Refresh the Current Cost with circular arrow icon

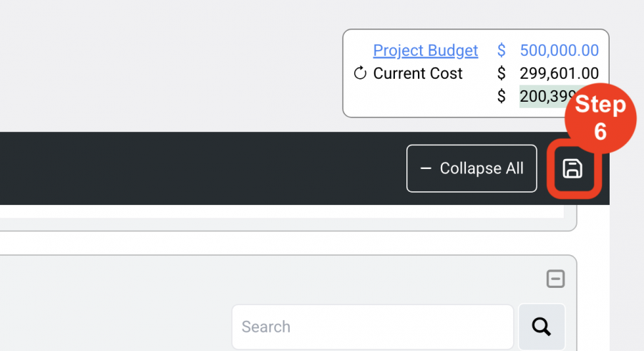(360, 73)
